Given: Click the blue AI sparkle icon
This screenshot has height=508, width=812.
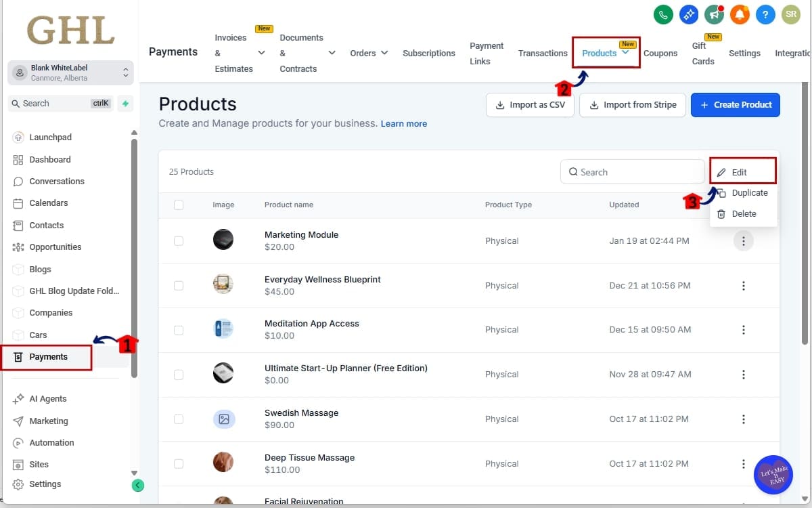Looking at the screenshot, I should [688, 14].
